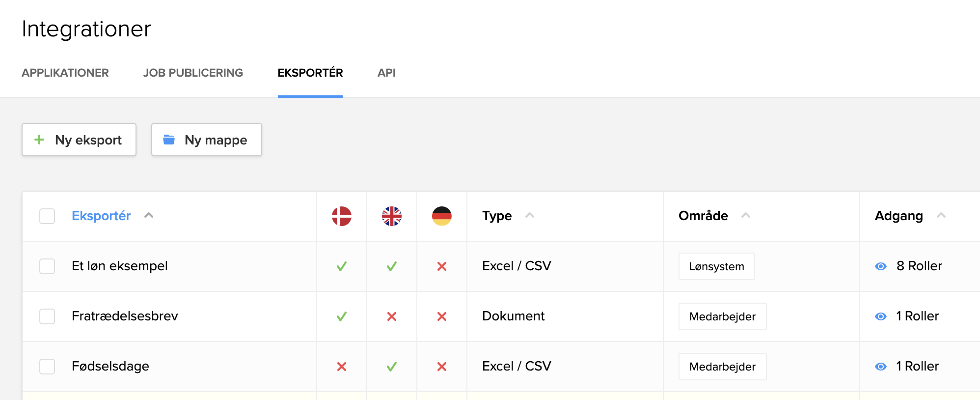The width and height of the screenshot is (980, 400).
Task: Click eye icon for Et løn eksempel
Action: tap(881, 266)
